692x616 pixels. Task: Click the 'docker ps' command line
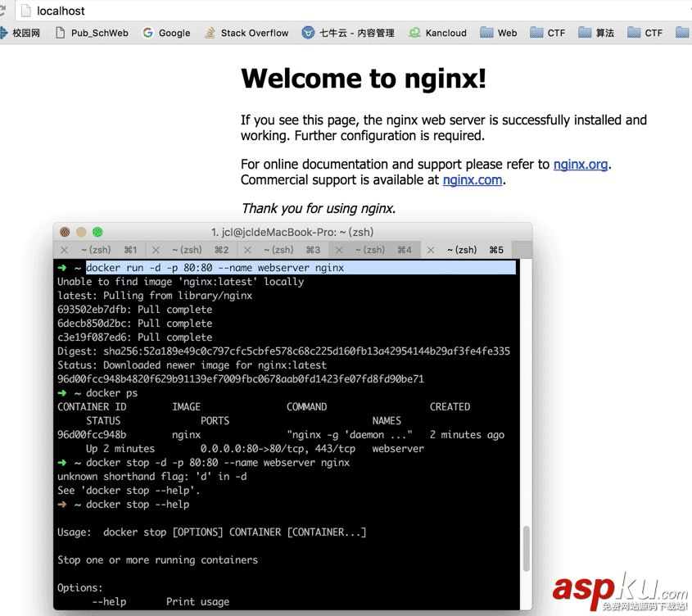tap(111, 393)
